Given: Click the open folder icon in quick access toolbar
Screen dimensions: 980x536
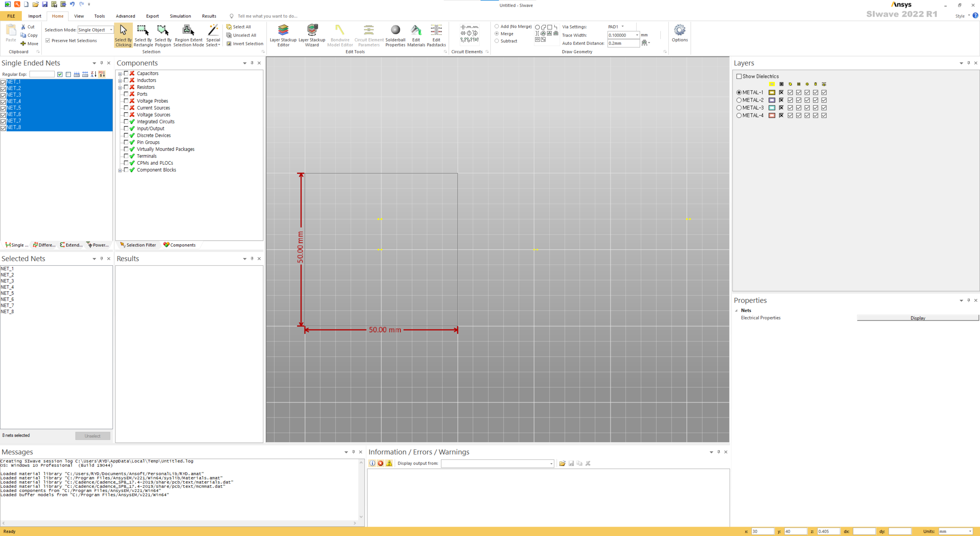Looking at the screenshot, I should pos(35,4).
